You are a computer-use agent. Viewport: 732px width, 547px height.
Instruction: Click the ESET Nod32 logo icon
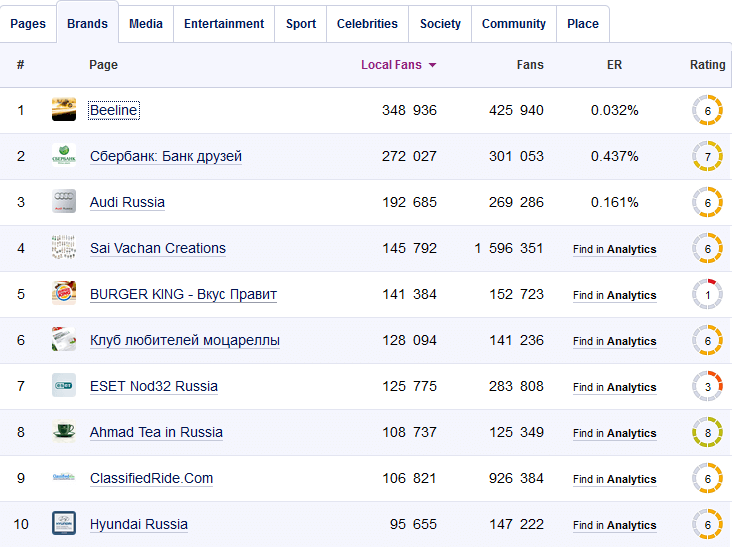64,386
